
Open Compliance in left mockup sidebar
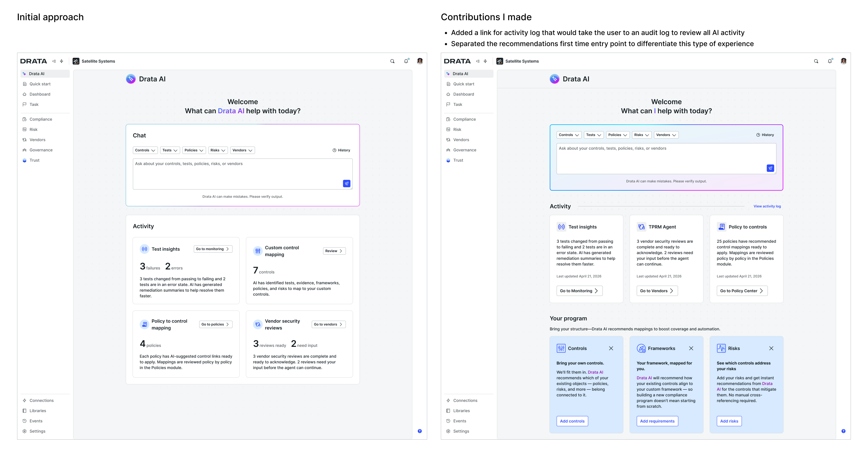(x=45, y=119)
